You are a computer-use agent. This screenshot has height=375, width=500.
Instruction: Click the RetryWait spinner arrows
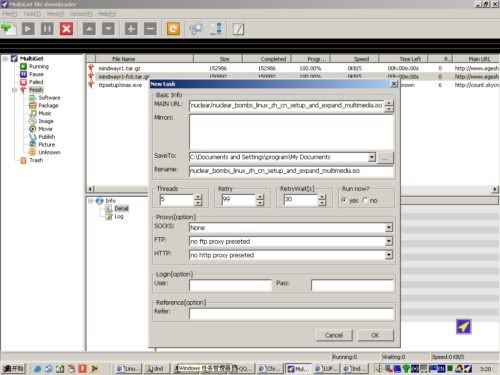click(x=322, y=200)
